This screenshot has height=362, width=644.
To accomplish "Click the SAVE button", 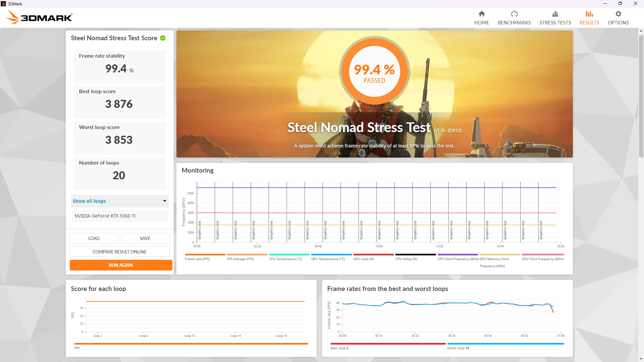I will pyautogui.click(x=145, y=238).
